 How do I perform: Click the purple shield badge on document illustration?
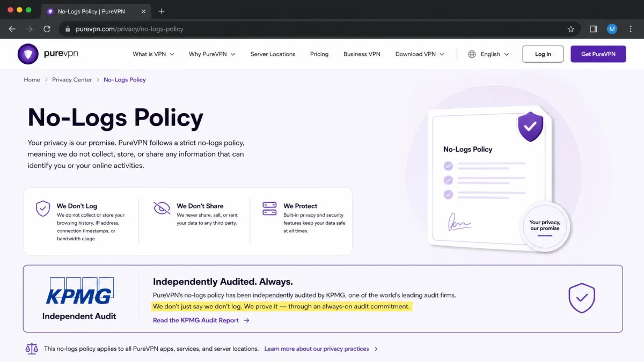coord(530,127)
